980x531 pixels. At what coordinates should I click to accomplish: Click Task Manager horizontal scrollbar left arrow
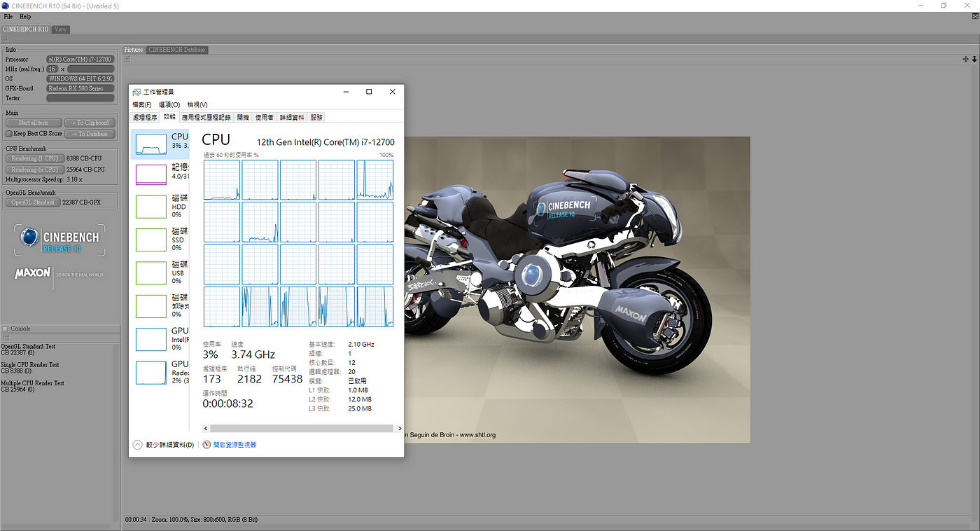point(206,428)
